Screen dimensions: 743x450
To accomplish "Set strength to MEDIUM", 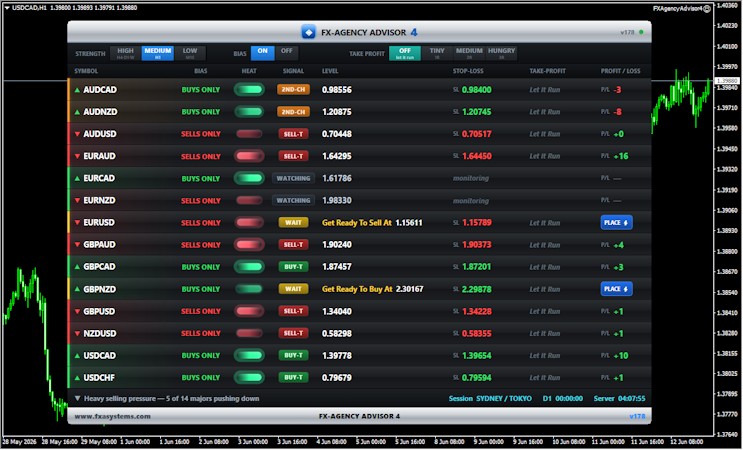I will tap(158, 53).
